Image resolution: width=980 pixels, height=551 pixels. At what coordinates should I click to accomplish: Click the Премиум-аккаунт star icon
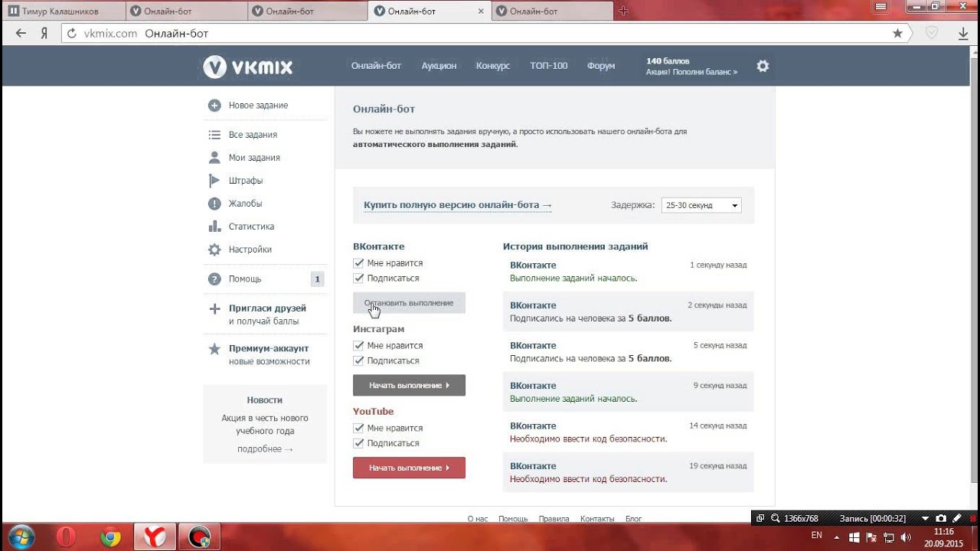214,349
